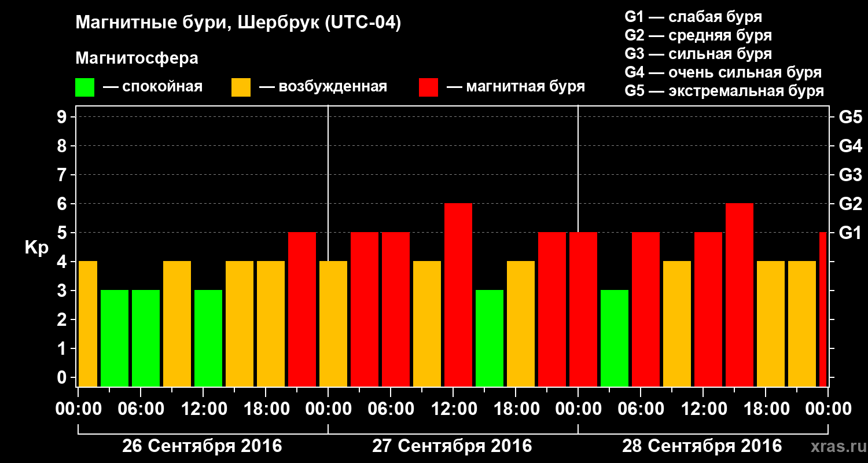Click the 'G1' label on the right axis

point(850,233)
